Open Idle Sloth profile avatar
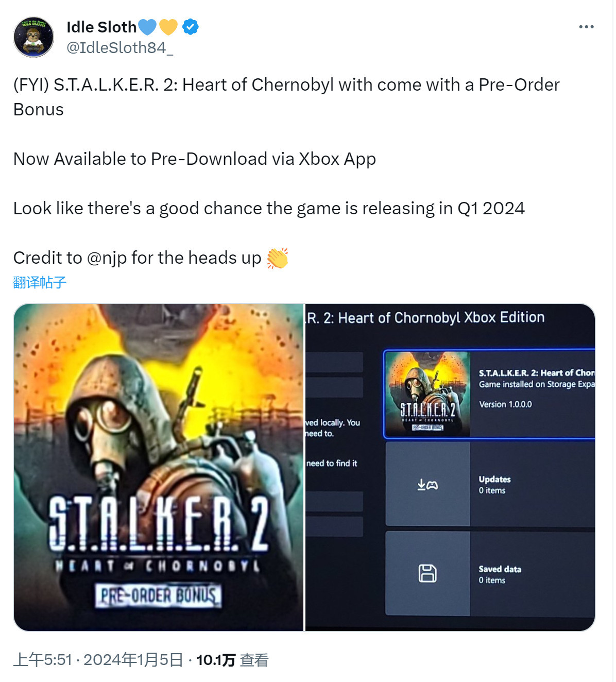The width and height of the screenshot is (616, 682). tap(33, 37)
